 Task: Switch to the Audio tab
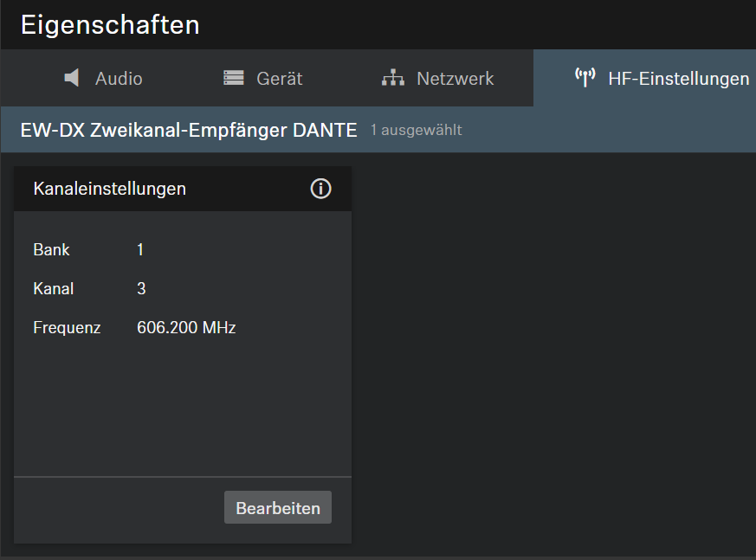point(119,79)
